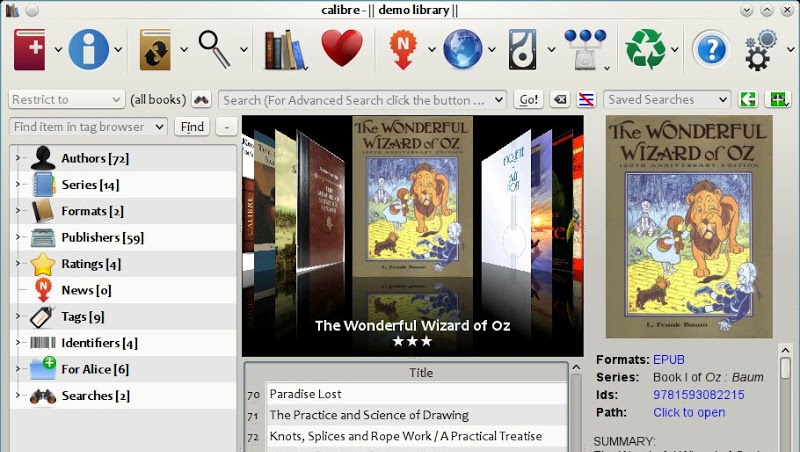Click book details scrollbar up arrow

pos(785,350)
